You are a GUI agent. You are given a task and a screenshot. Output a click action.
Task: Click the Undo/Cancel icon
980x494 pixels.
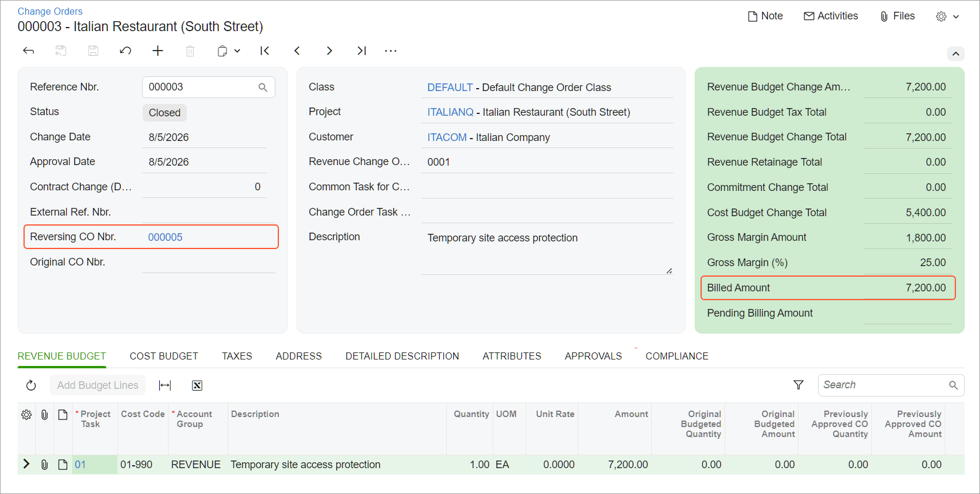[125, 51]
